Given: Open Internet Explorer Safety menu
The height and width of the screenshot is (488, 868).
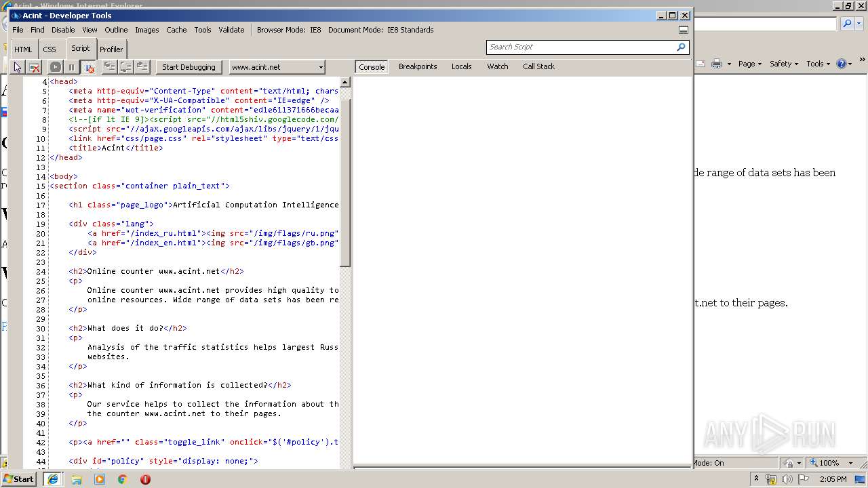Looking at the screenshot, I should click(783, 64).
